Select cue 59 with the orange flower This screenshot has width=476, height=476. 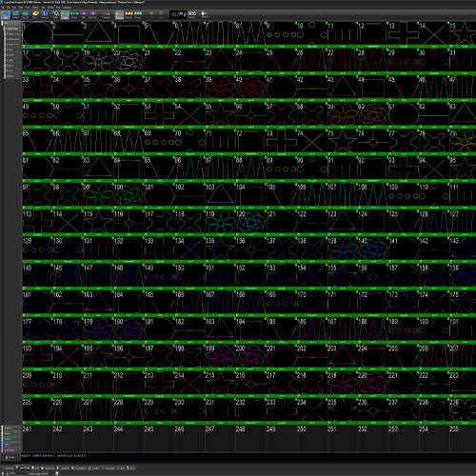click(x=343, y=115)
